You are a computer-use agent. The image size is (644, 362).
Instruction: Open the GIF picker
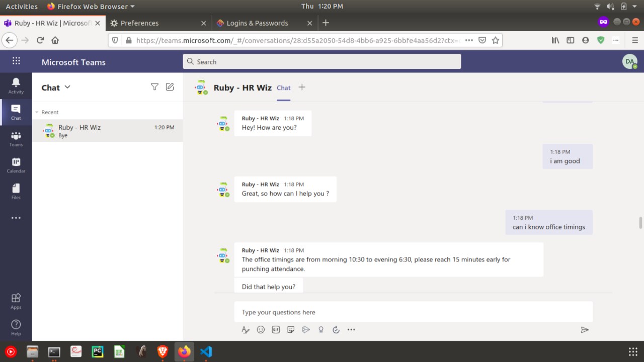tap(276, 330)
